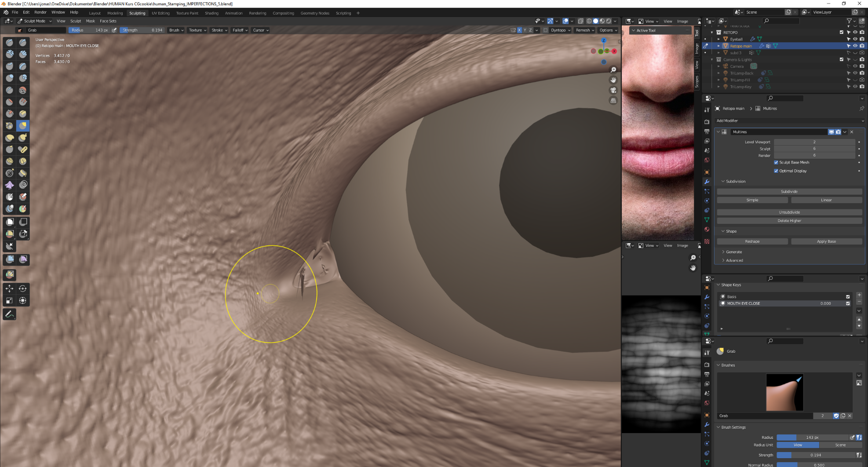
Task: Toggle Multires modifier viewport display
Action: click(831, 132)
